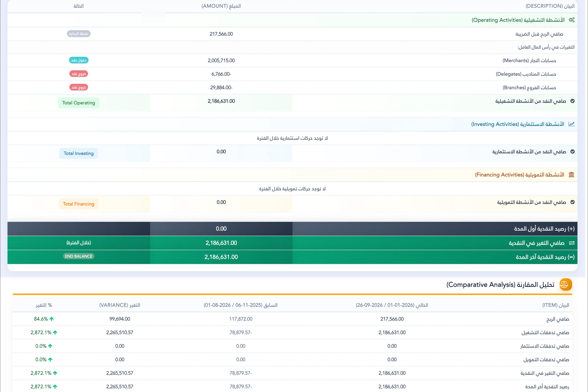Click 'خروج نقد' badge in Delegates row

[x=79, y=74]
